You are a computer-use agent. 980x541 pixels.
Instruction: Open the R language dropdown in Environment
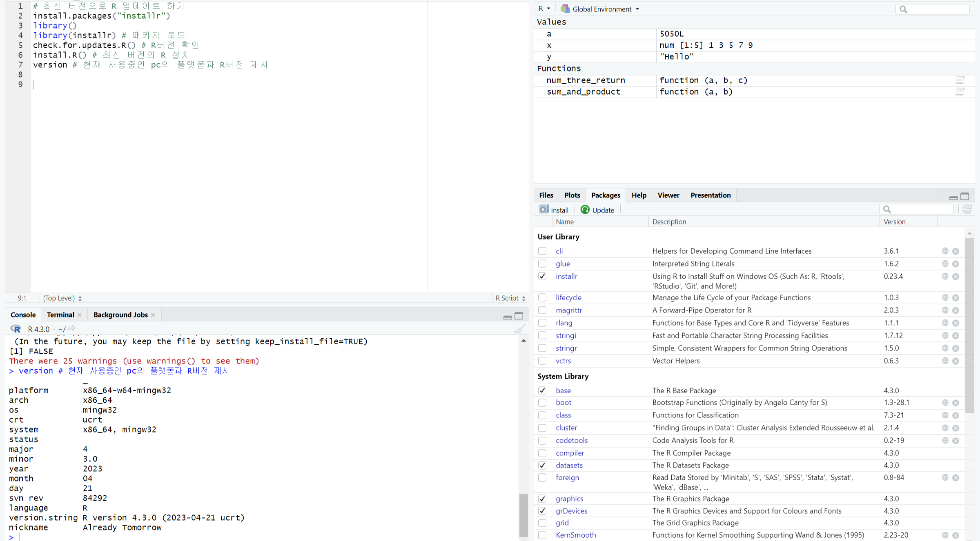(544, 9)
